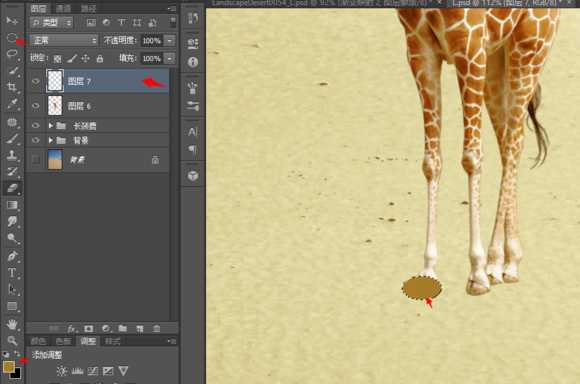
Task: Select the Eraser tool
Action: (x=12, y=188)
